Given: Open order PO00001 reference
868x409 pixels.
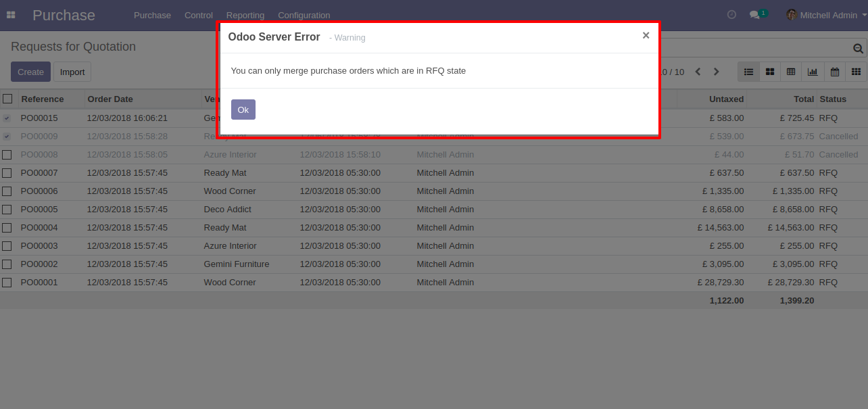Looking at the screenshot, I should [39, 282].
